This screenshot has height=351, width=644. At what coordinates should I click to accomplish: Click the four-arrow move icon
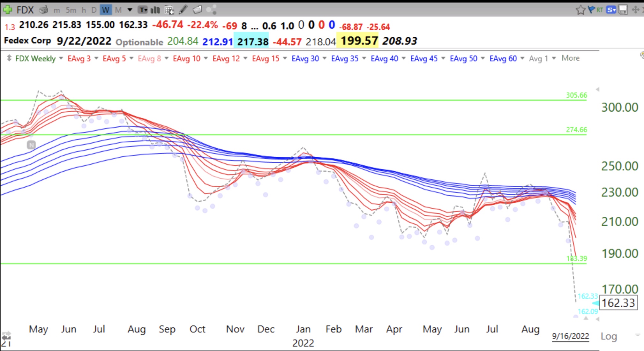[x=635, y=10]
